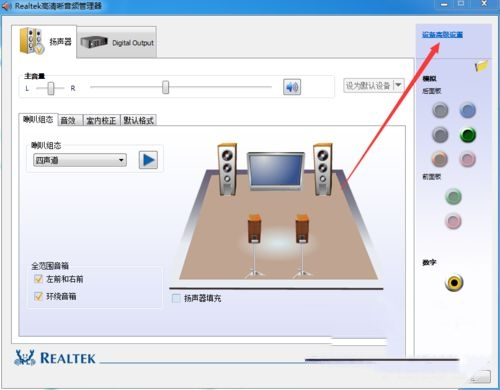Select the 扬声器 speakers device tab
This screenshot has height=390, width=500.
44,41
